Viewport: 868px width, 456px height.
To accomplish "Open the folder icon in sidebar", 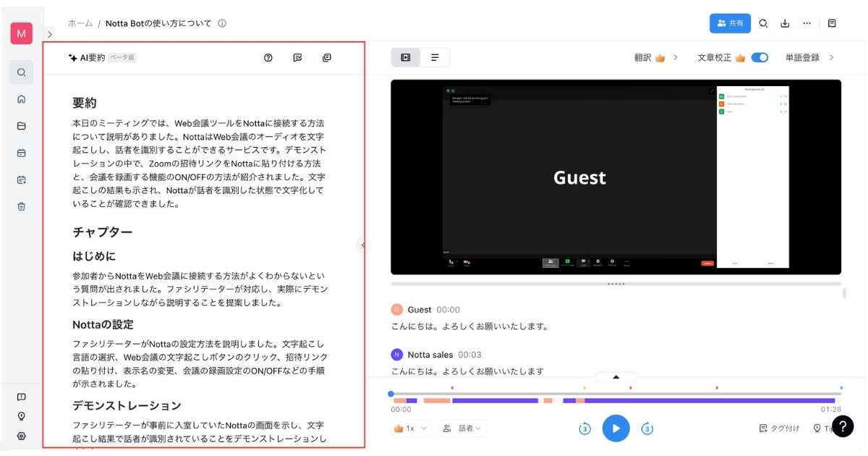I will 22,126.
